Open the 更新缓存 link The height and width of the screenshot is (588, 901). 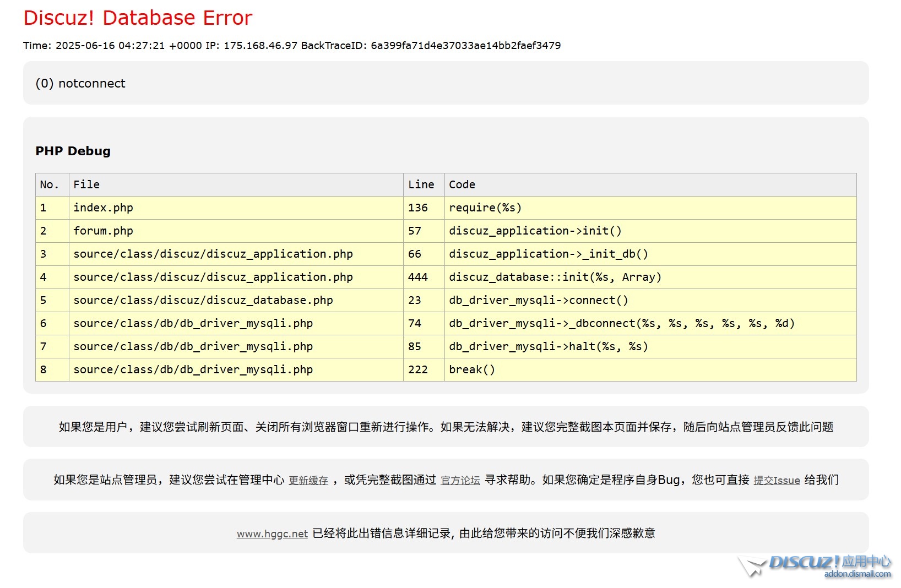point(308,481)
